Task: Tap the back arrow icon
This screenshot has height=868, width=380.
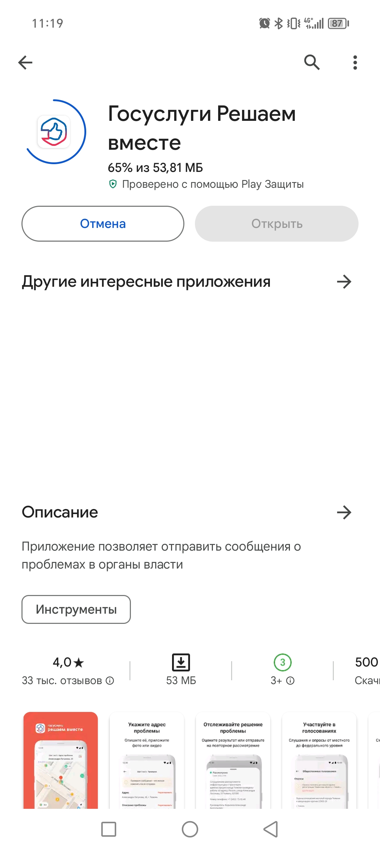Action: click(x=25, y=63)
